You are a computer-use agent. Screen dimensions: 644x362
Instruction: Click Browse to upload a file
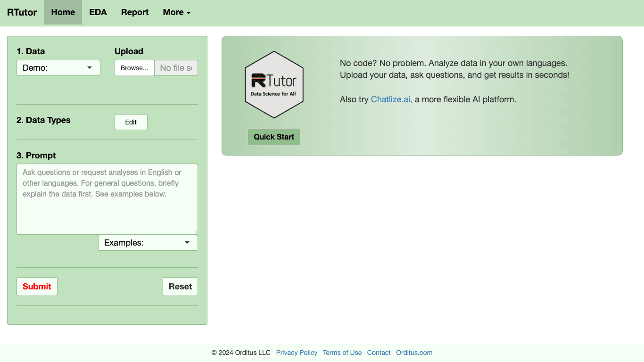point(134,68)
